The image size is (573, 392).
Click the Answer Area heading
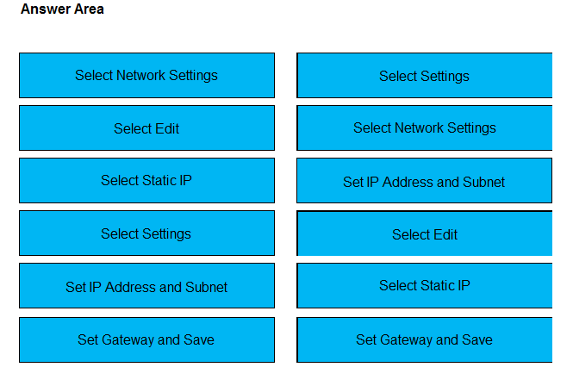tap(62, 9)
